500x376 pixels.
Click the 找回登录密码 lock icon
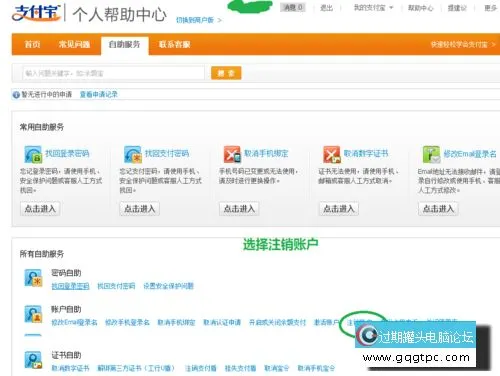click(x=33, y=154)
